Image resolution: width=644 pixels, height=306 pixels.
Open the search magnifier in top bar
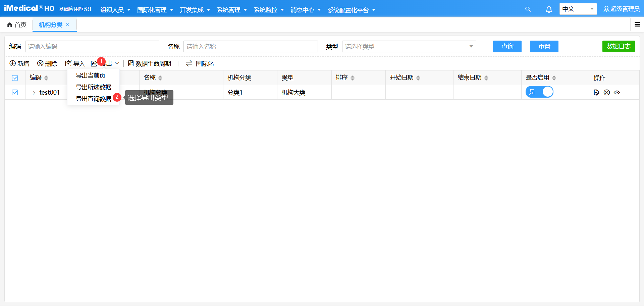point(528,9)
